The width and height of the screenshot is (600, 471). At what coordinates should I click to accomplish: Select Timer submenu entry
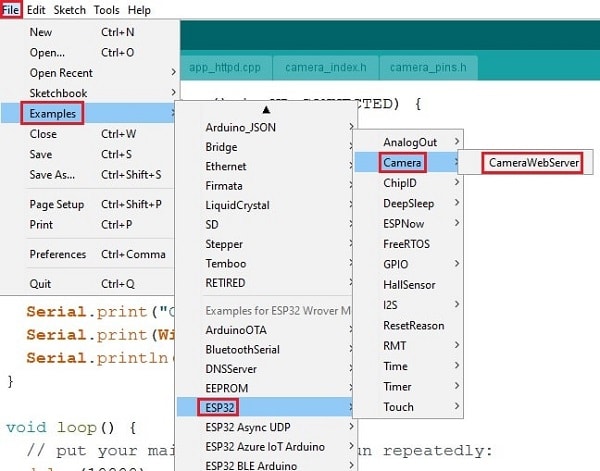(408, 386)
